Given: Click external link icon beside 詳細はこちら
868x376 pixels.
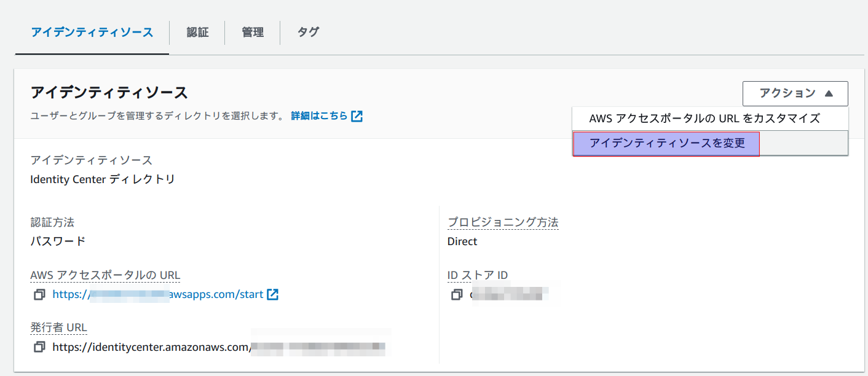Looking at the screenshot, I should pos(357,116).
